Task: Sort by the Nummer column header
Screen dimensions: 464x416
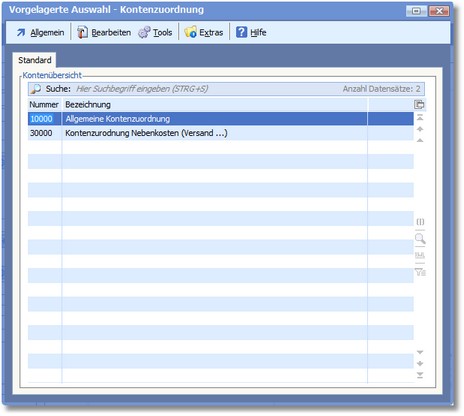Action: click(x=44, y=105)
